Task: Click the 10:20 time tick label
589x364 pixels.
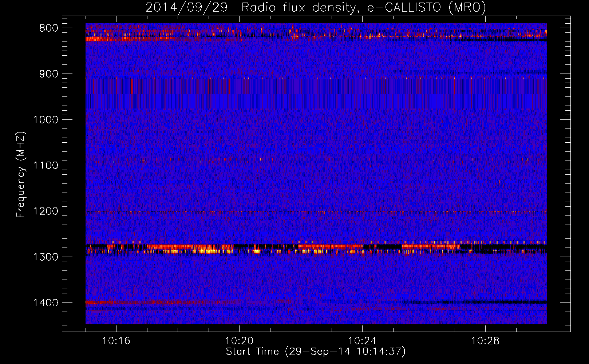Action: [x=240, y=341]
